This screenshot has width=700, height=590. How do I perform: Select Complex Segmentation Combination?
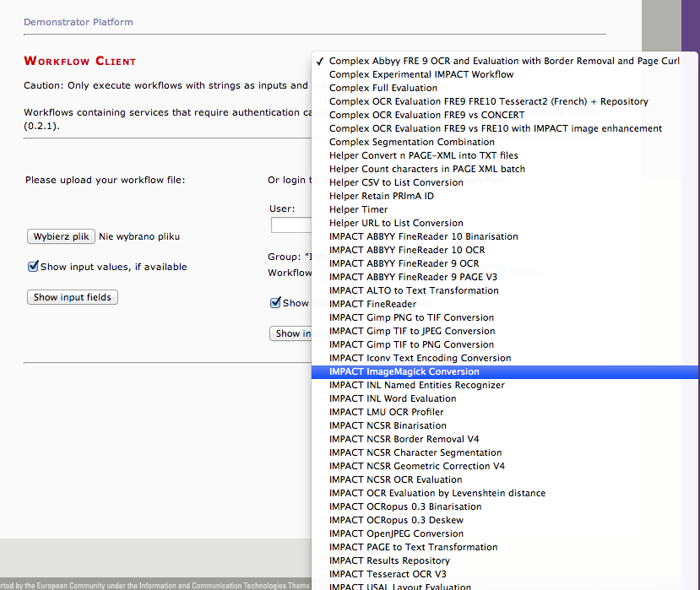[x=504, y=142]
